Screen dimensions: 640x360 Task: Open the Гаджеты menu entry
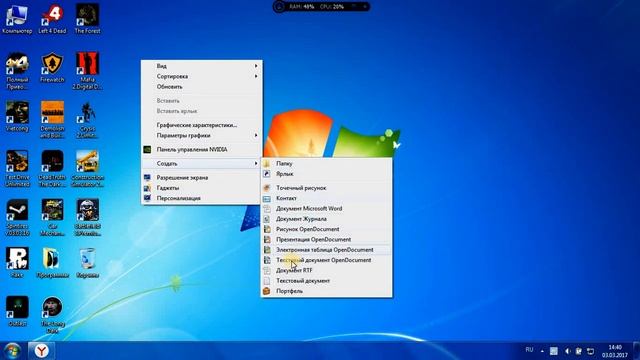[202, 188]
